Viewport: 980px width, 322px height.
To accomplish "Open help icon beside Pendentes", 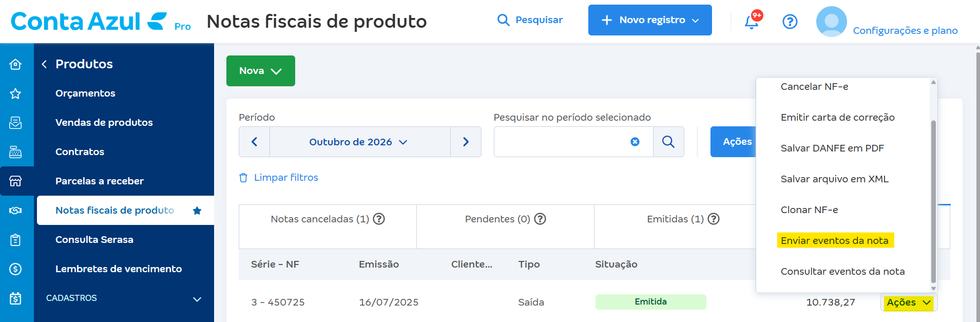I will tap(540, 219).
